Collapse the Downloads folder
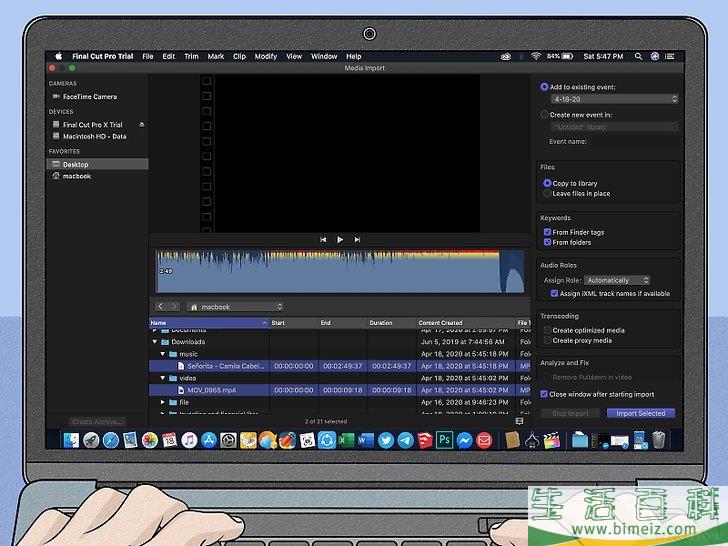The image size is (728, 546). click(155, 342)
